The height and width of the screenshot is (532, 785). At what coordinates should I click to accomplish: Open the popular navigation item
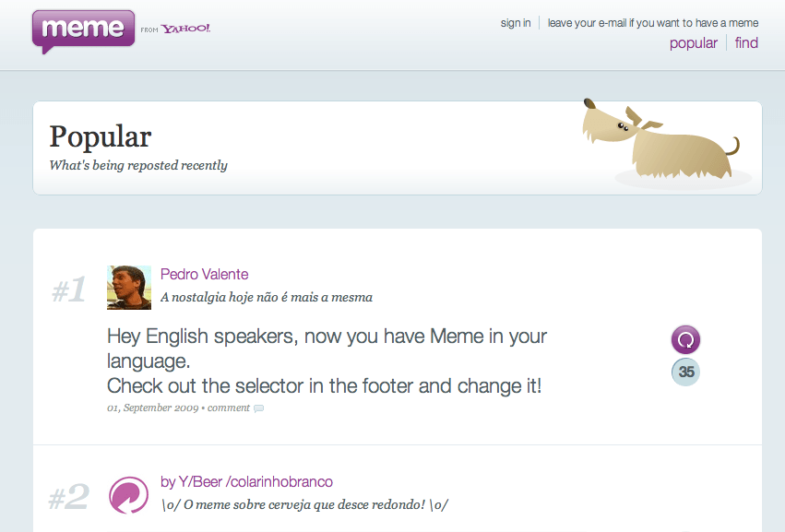694,43
